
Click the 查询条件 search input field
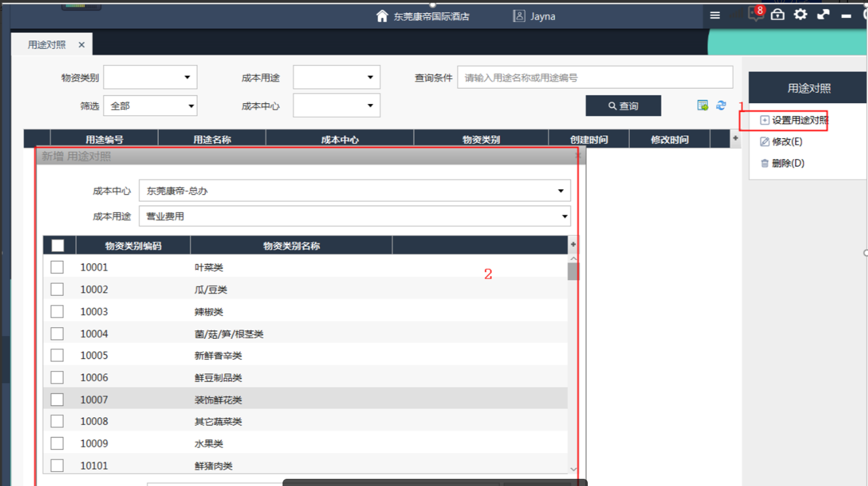pyautogui.click(x=594, y=77)
